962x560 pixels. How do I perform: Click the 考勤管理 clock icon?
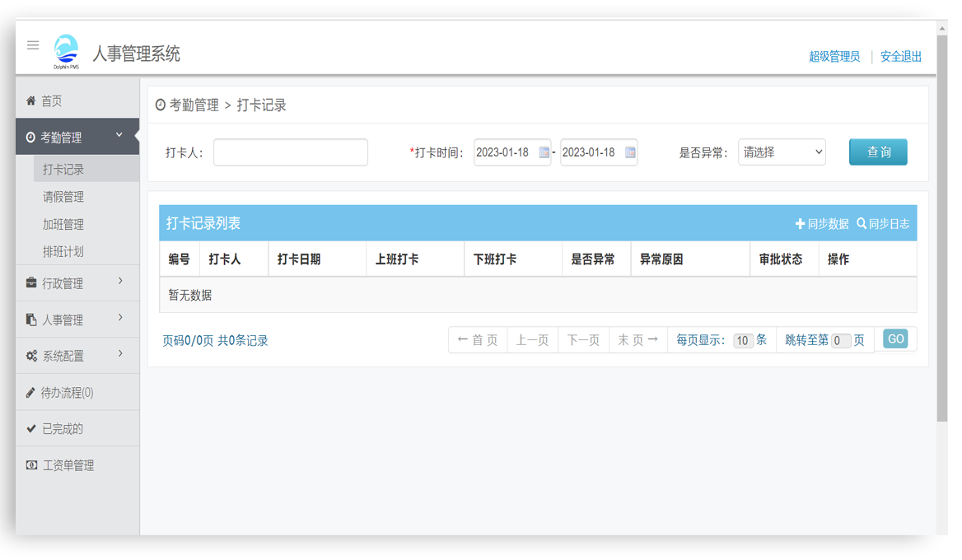pos(30,137)
